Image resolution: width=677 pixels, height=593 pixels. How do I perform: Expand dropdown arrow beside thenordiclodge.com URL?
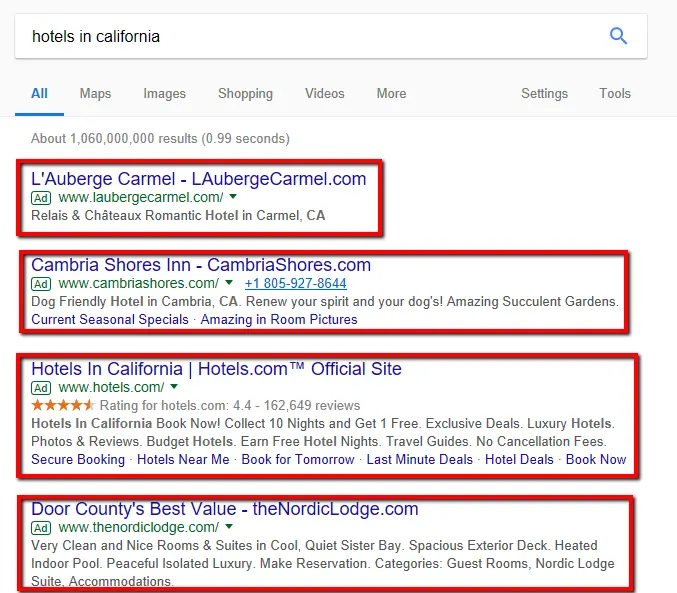(229, 527)
